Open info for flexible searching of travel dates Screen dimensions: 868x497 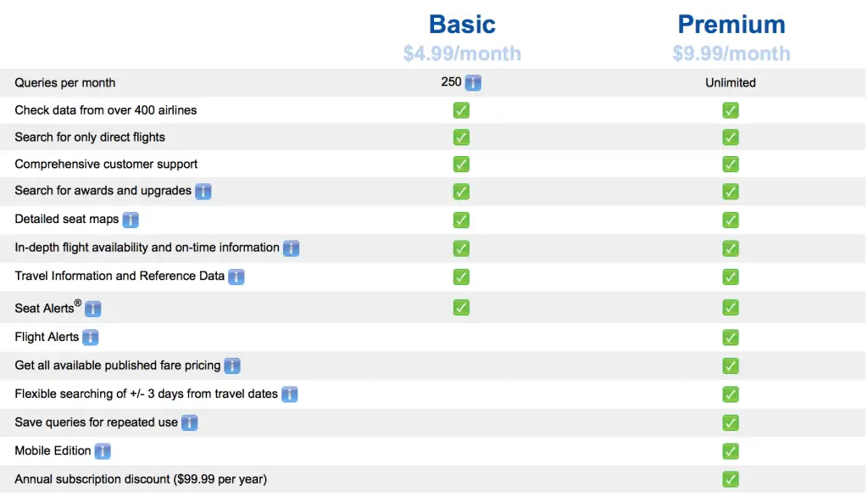290,394
